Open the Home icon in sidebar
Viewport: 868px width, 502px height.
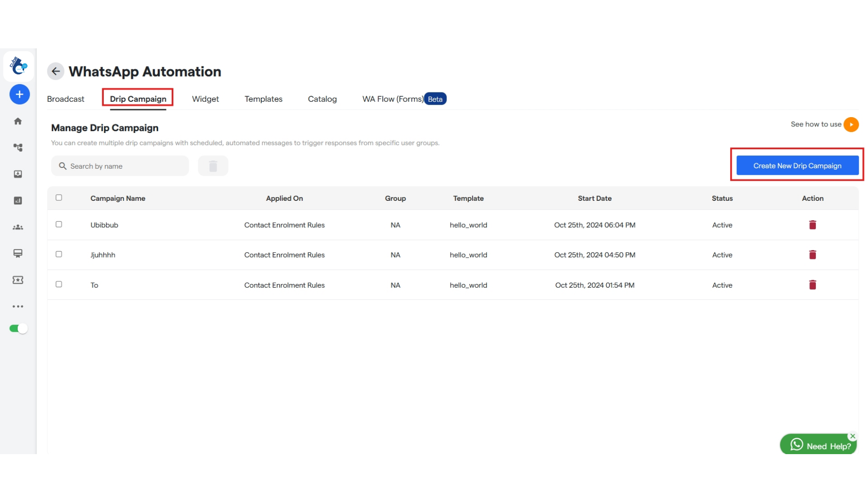[18, 121]
